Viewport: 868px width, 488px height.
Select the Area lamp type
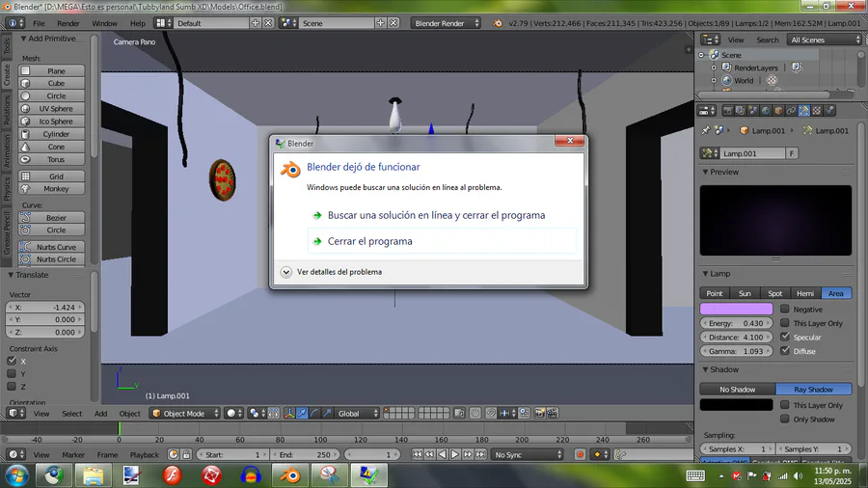[836, 293]
